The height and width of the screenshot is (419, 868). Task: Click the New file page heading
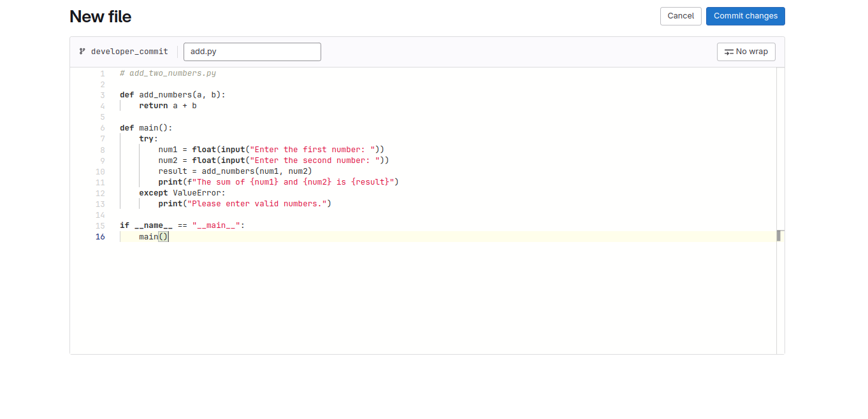[100, 17]
